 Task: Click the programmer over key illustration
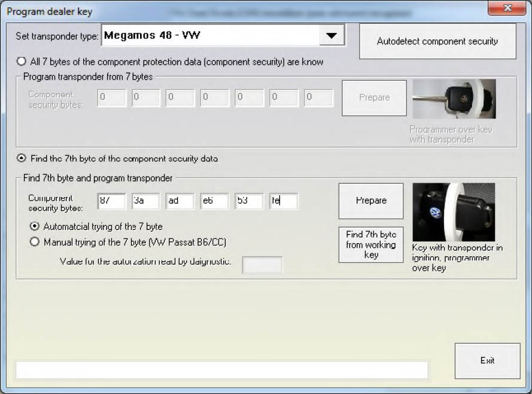coord(454,99)
